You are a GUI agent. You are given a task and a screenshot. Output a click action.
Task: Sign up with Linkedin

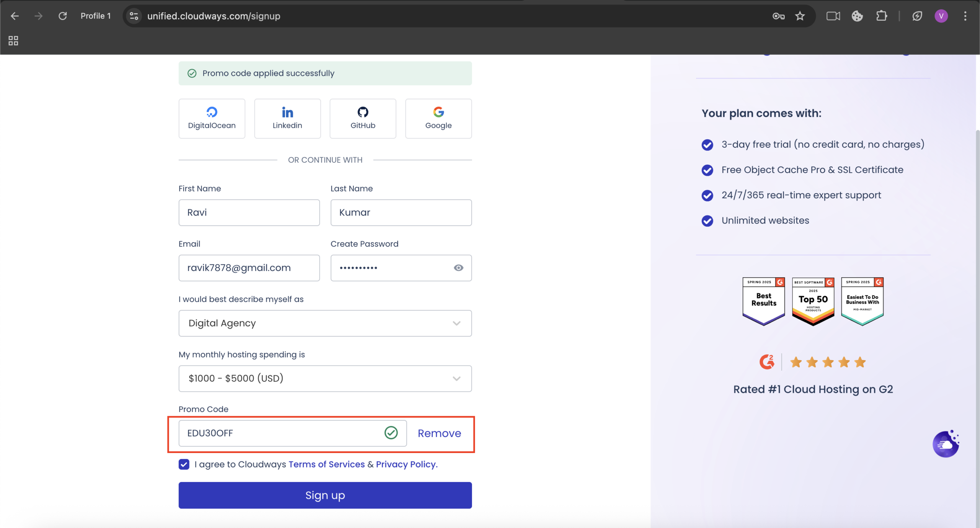287,118
